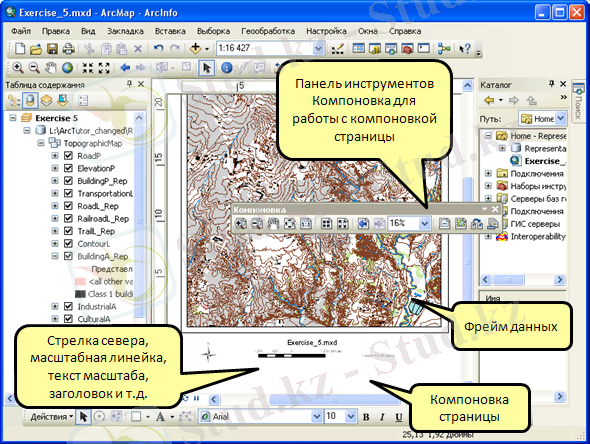This screenshot has height=444, width=590.
Task: Open the Действия drawing menu dropdown
Action: click(x=52, y=417)
